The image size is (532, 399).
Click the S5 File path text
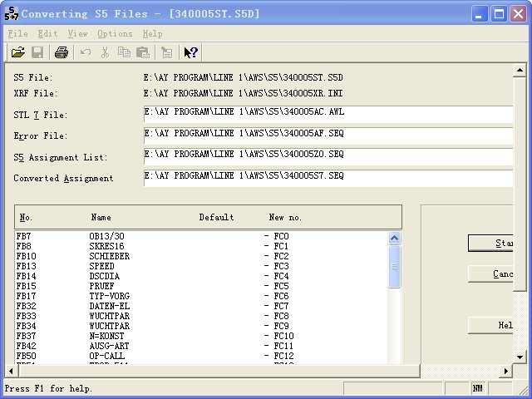[243, 77]
